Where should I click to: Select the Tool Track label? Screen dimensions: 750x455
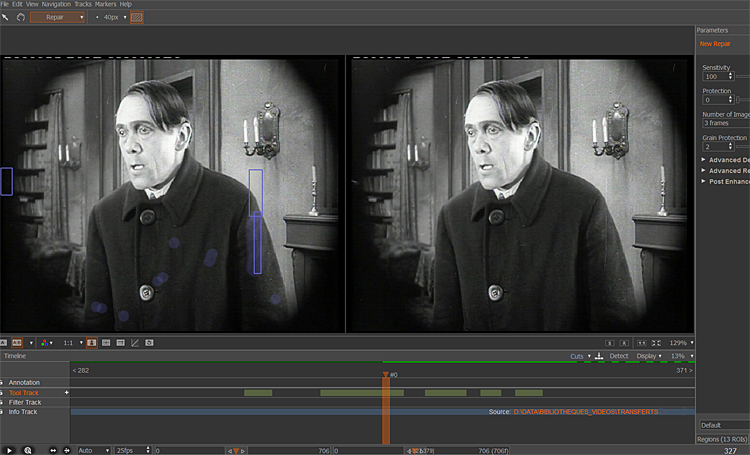coord(24,392)
